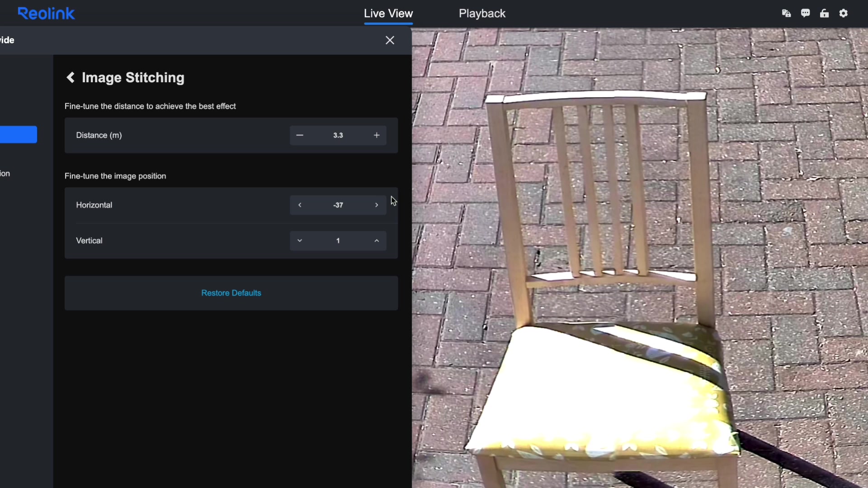Click the Reolink logo
Screen dimensions: 868x488
click(46, 13)
